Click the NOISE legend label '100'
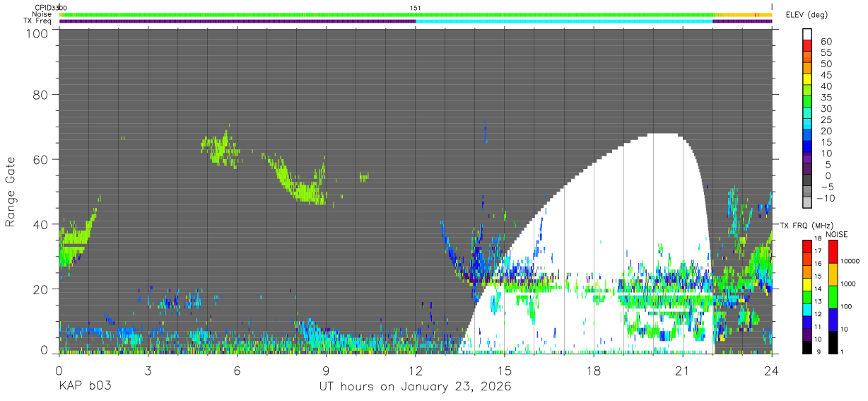The image size is (868, 401). 845,306
